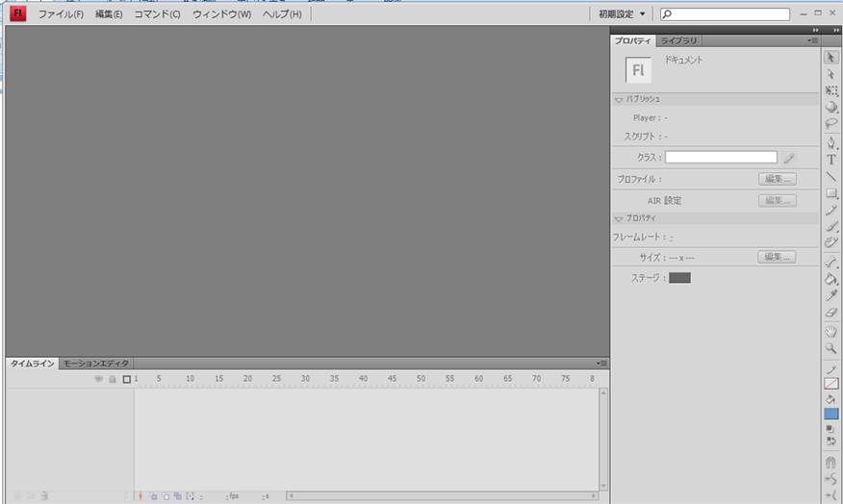Open the ファイル(F) menu
Screen dimensions: 843x504
(61, 14)
